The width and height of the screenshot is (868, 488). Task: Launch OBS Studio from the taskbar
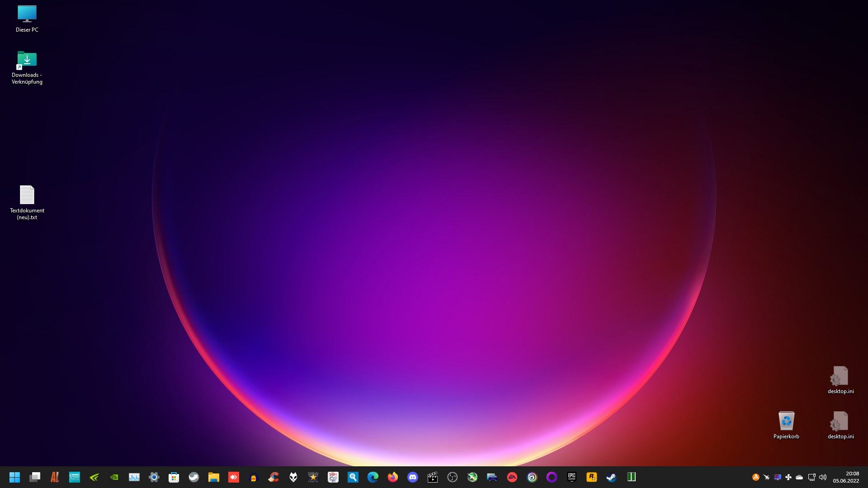[x=453, y=477]
